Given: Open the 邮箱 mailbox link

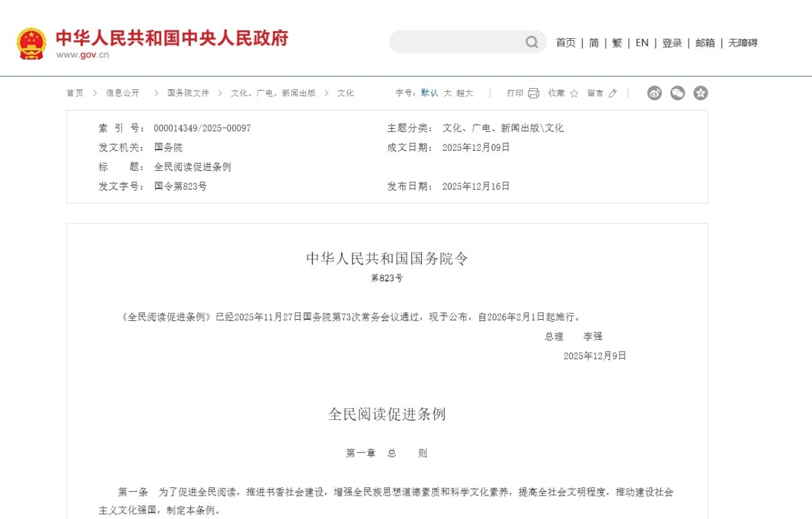Looking at the screenshot, I should 705,43.
